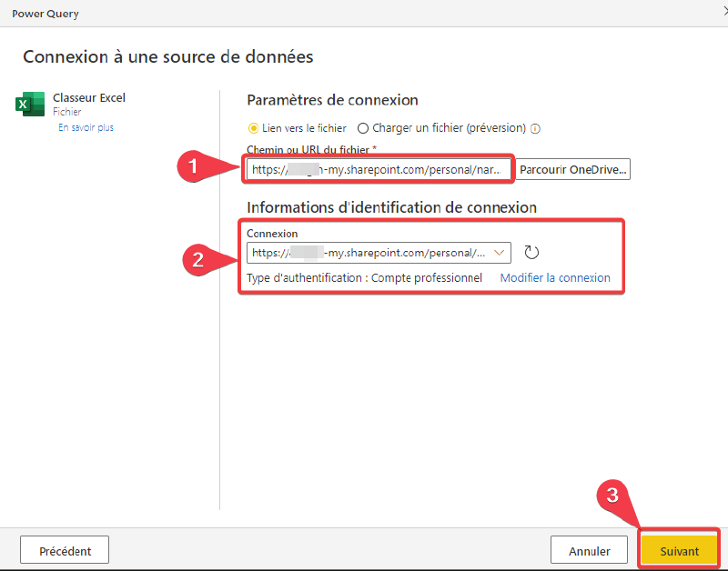Click the 'Type d'authentification : Compte professionnel' text

tap(365, 278)
